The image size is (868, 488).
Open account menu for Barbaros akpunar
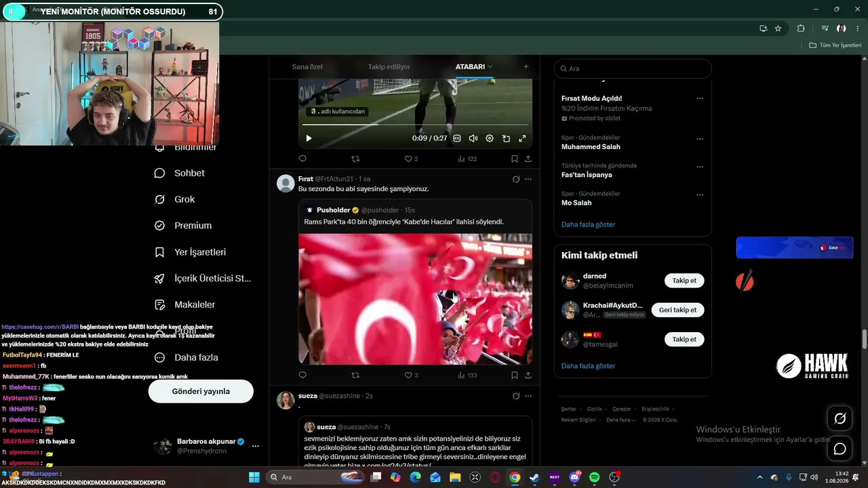[x=206, y=446]
